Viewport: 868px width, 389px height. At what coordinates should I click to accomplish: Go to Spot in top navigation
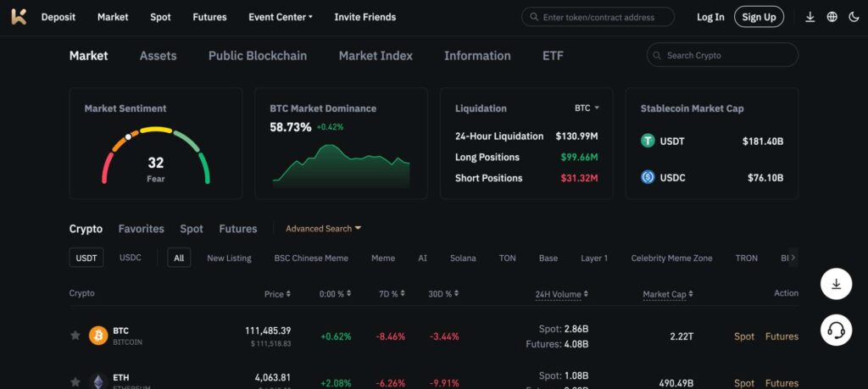[x=160, y=17]
